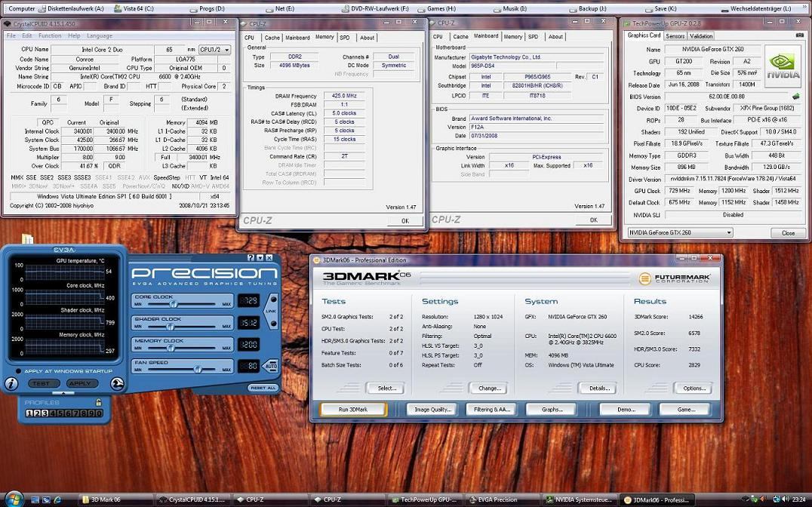This screenshot has height=507, width=812.
Task: Adjust the Fan Speed slider handle
Action: [197, 369]
